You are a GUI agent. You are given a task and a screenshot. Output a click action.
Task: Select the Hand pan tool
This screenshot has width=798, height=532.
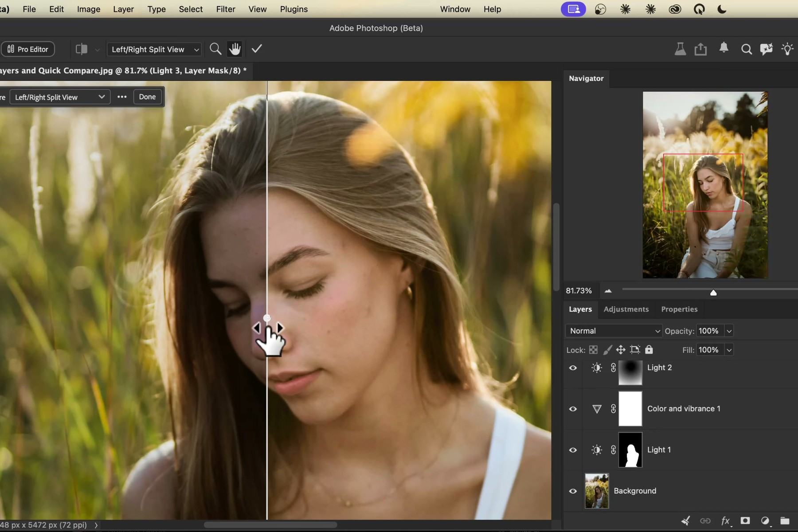point(235,49)
